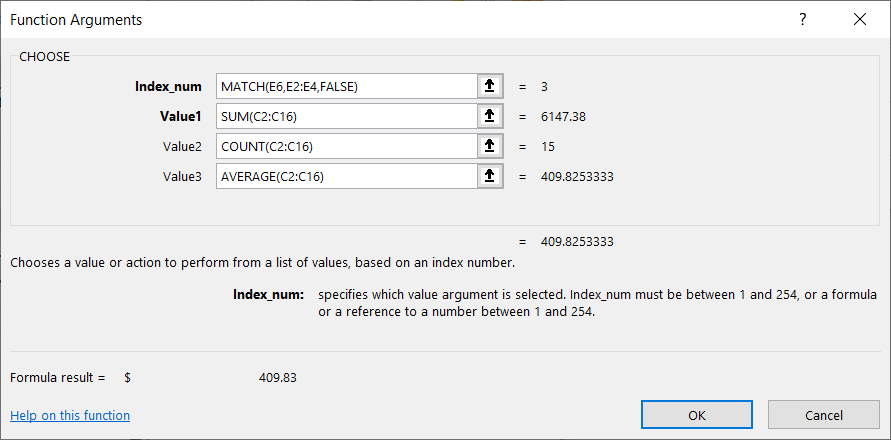
Task: Confirm the formula with OK
Action: click(x=697, y=415)
